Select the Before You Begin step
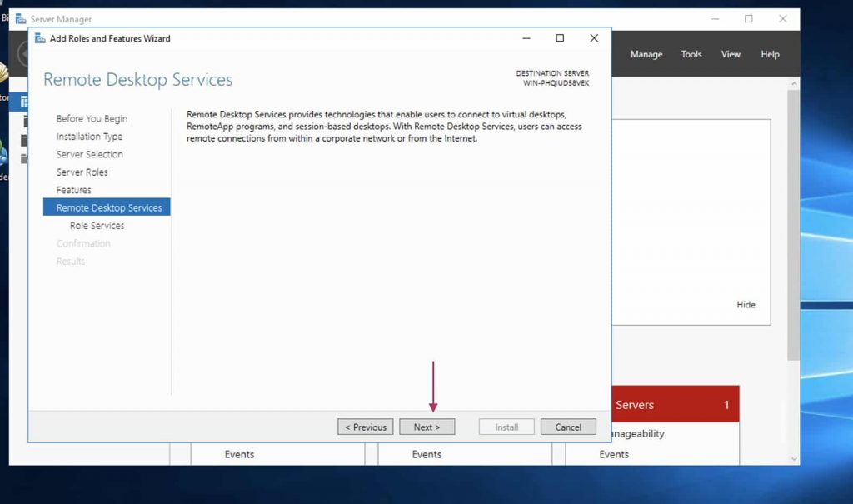The image size is (853, 504). pos(92,118)
